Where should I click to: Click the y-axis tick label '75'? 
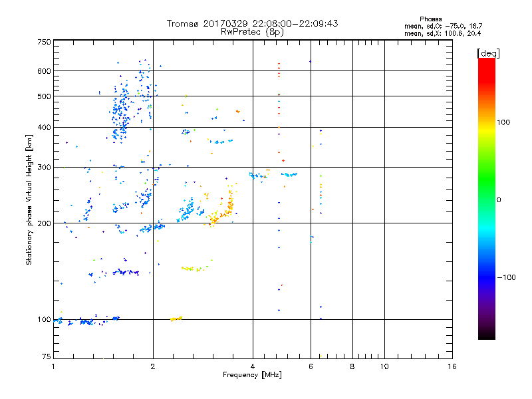coord(47,356)
